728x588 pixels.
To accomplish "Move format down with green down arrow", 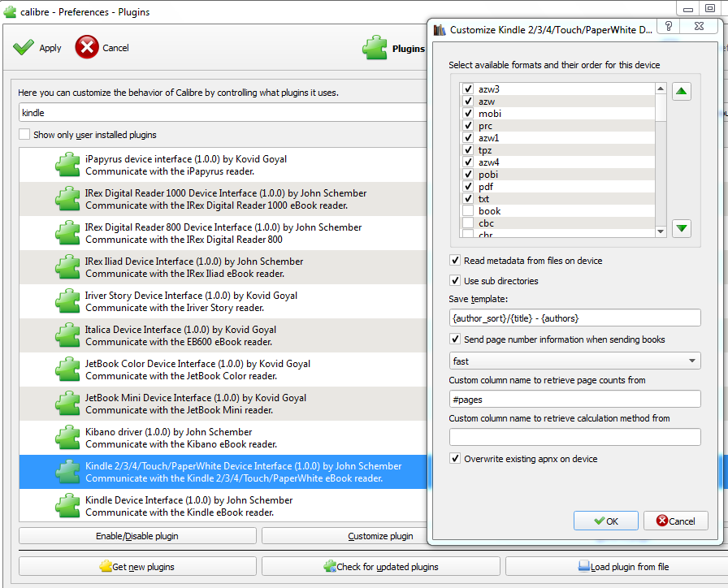I will point(681,228).
